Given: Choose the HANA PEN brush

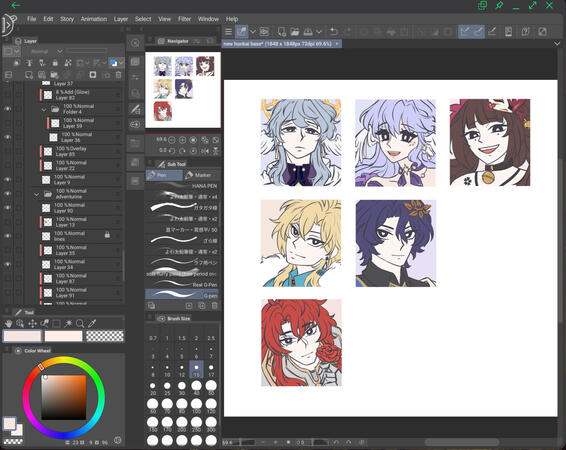Looking at the screenshot, I should pyautogui.click(x=182, y=185).
